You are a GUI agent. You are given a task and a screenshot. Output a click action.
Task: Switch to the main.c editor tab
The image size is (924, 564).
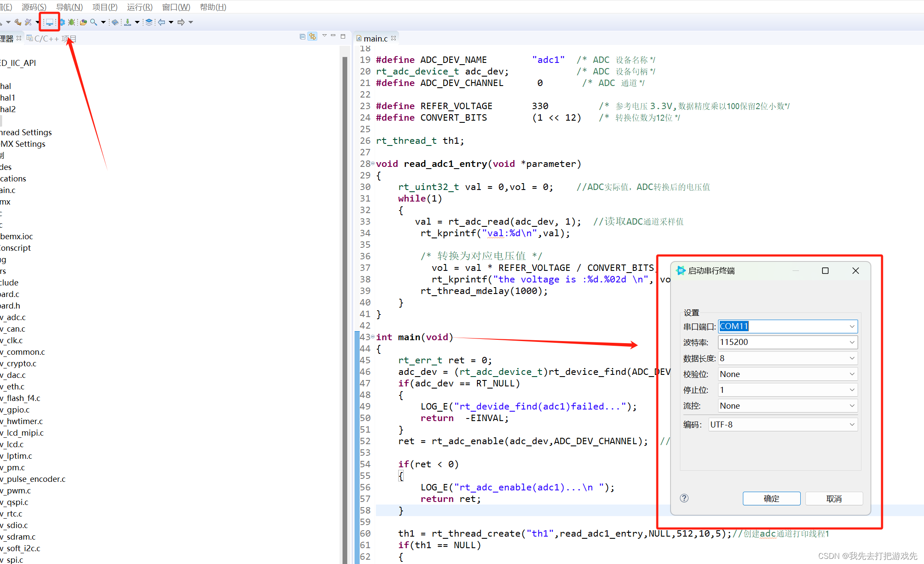[376, 39]
